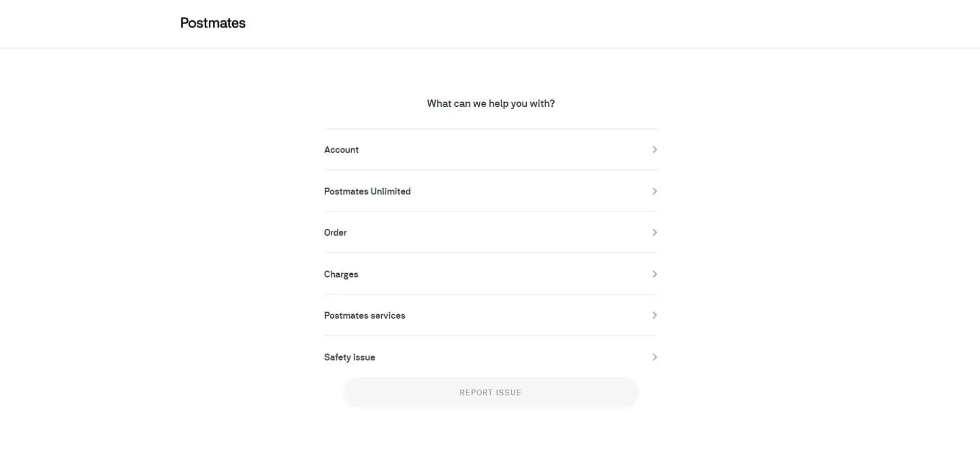Click the REPORT ISSUE button
This screenshot has height=449, width=980.
click(x=490, y=392)
